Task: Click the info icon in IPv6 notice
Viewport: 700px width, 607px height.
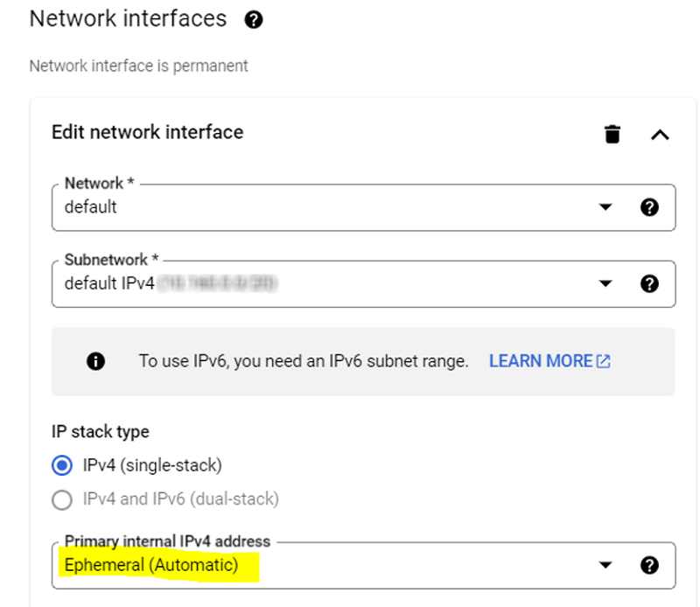Action: click(96, 361)
